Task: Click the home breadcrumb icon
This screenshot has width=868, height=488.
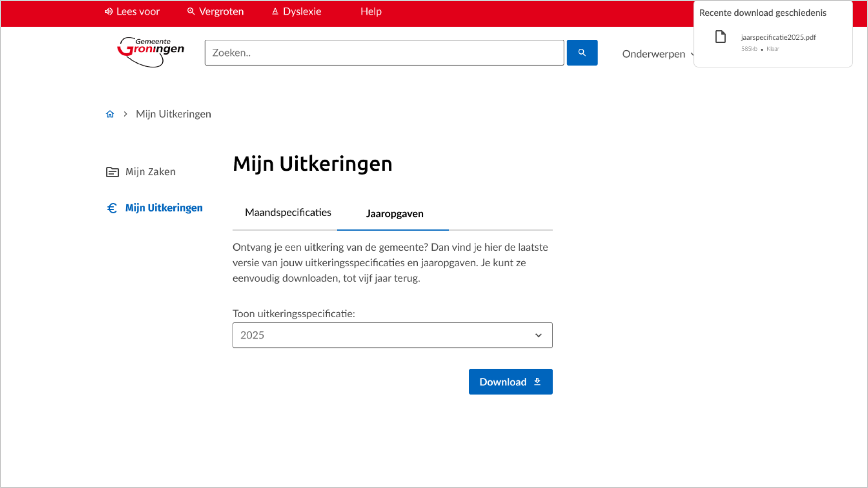Action: pos(110,114)
